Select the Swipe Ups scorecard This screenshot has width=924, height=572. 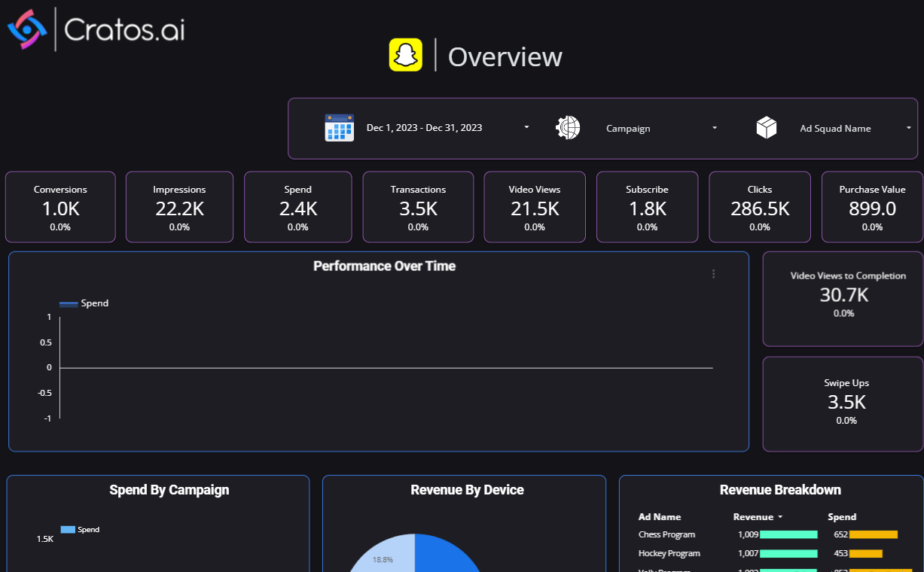click(x=843, y=404)
